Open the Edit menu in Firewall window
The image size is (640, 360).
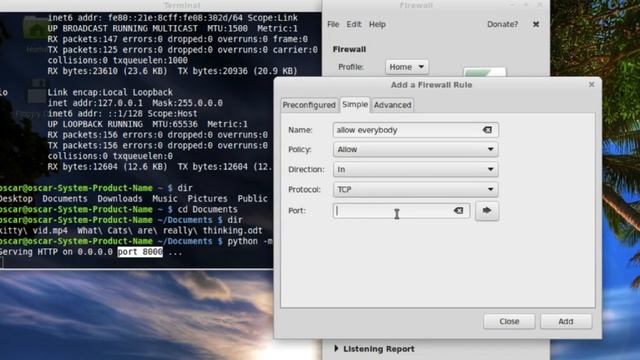tap(354, 24)
